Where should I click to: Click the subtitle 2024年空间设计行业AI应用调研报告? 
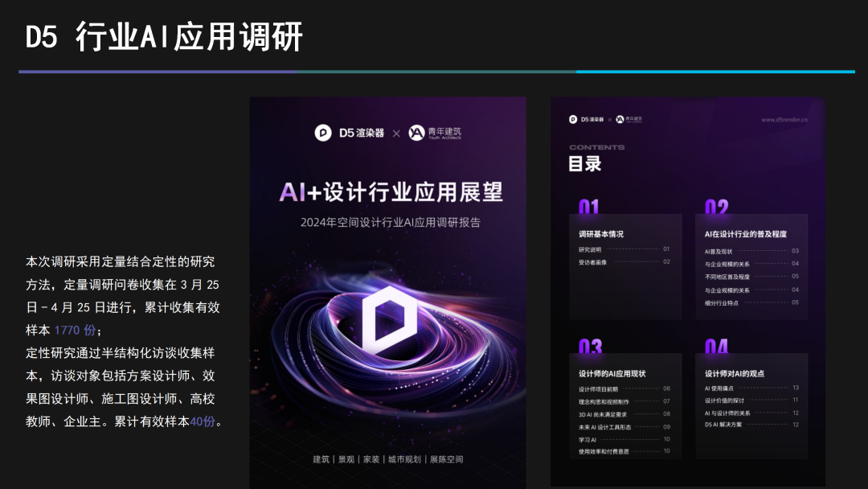click(x=391, y=223)
